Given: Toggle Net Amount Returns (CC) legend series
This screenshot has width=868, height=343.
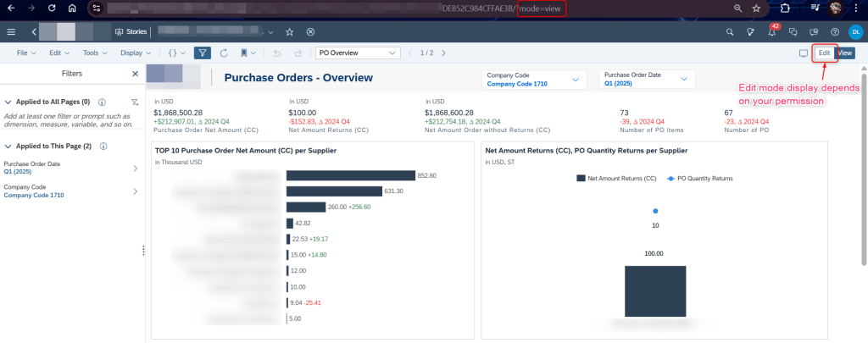Looking at the screenshot, I should coord(615,179).
